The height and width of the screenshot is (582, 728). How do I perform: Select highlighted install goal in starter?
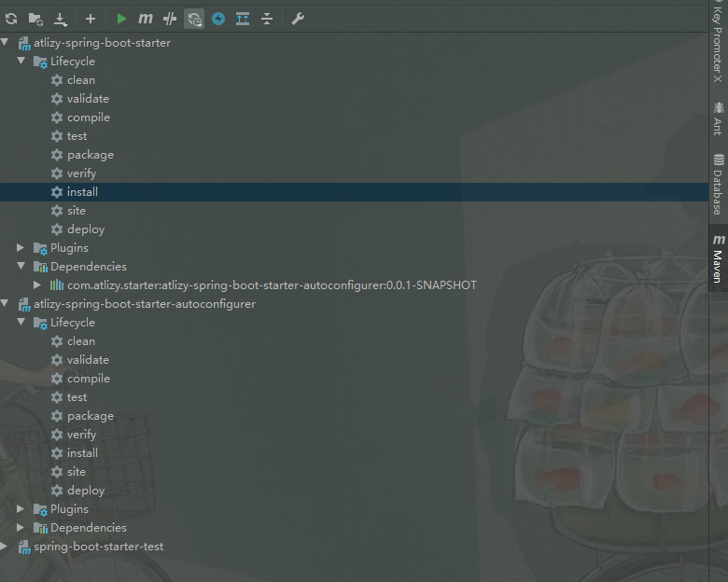[354, 192]
